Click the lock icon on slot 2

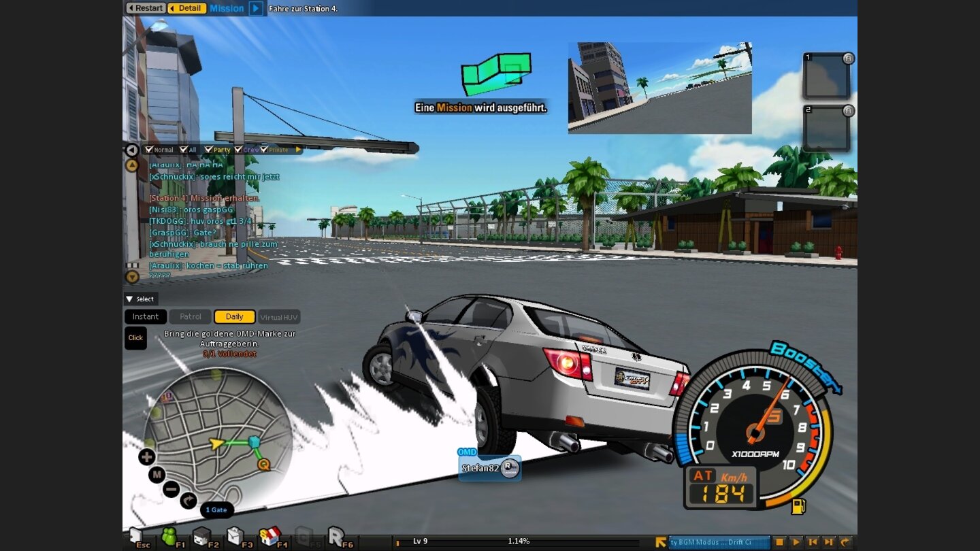click(x=848, y=110)
